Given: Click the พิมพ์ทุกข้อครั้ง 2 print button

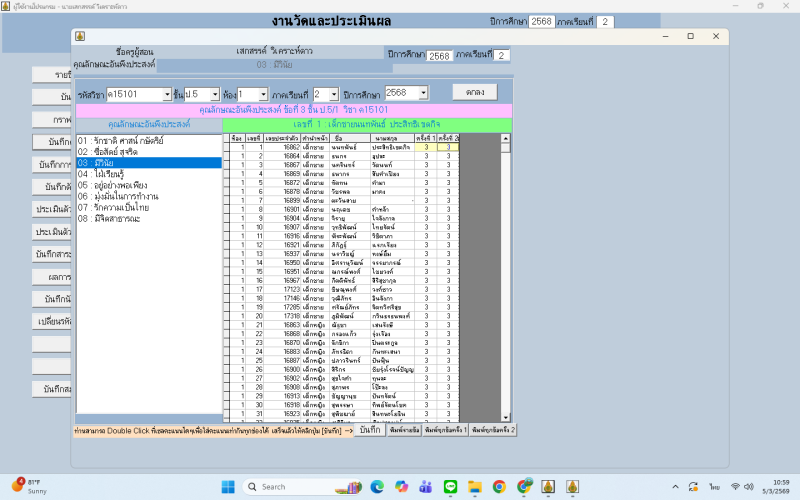Looking at the screenshot, I should pyautogui.click(x=492, y=429).
